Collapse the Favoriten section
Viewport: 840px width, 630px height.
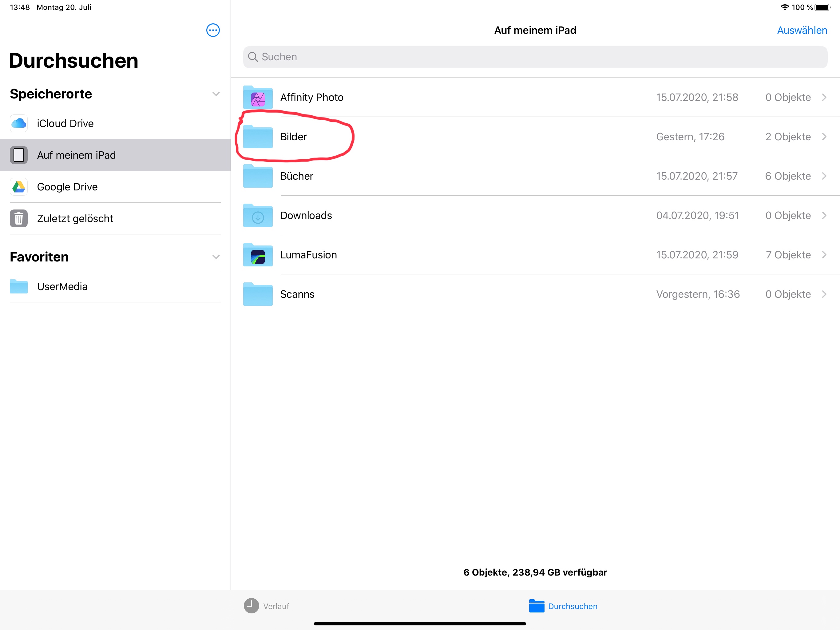click(216, 257)
